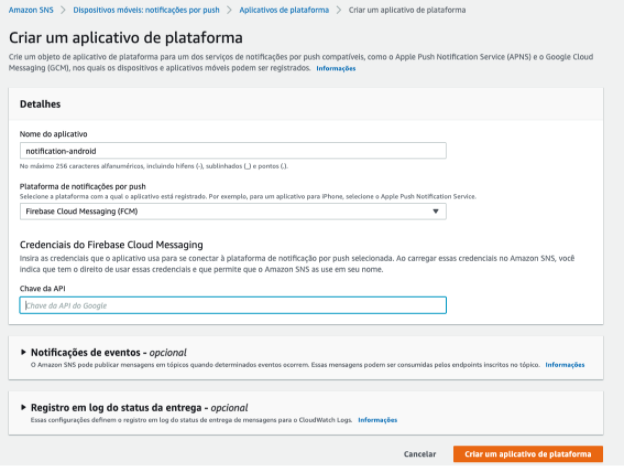This screenshot has width=625, height=468.
Task: Open Informações link in the Notificações de eventos section
Action: [565, 365]
